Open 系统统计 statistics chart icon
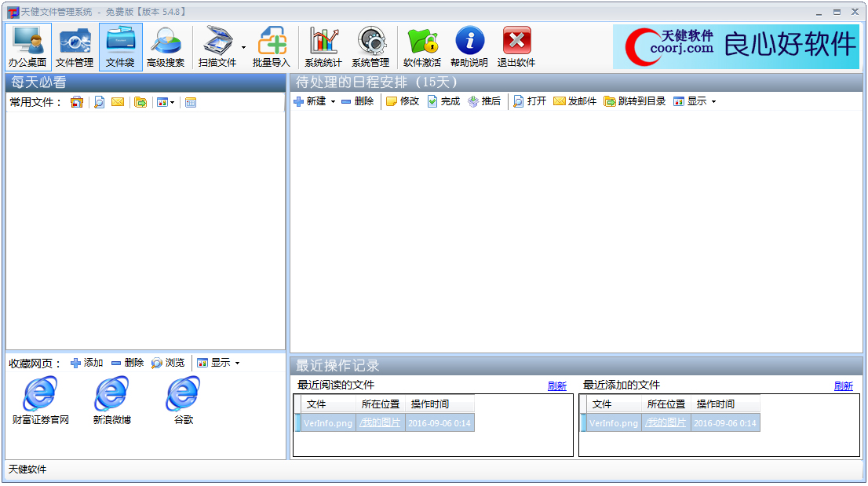This screenshot has height=486, width=868. 323,46
